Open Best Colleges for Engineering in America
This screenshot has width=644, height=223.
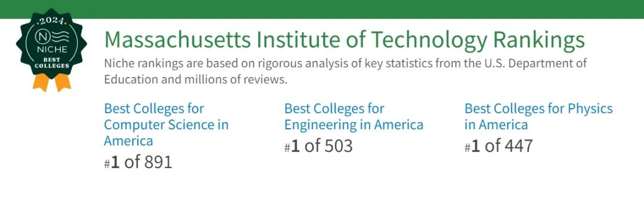click(x=354, y=117)
